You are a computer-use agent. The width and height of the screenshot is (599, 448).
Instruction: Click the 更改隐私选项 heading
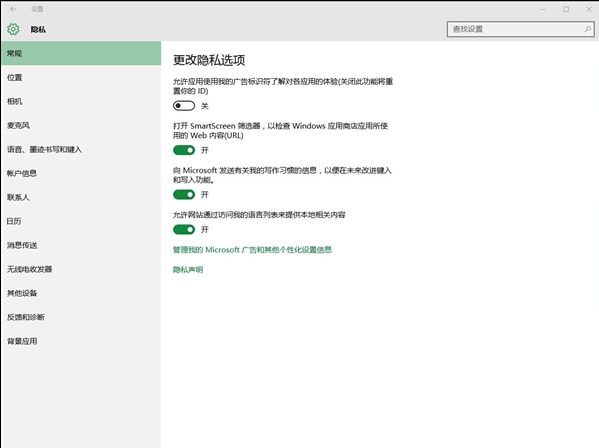209,60
